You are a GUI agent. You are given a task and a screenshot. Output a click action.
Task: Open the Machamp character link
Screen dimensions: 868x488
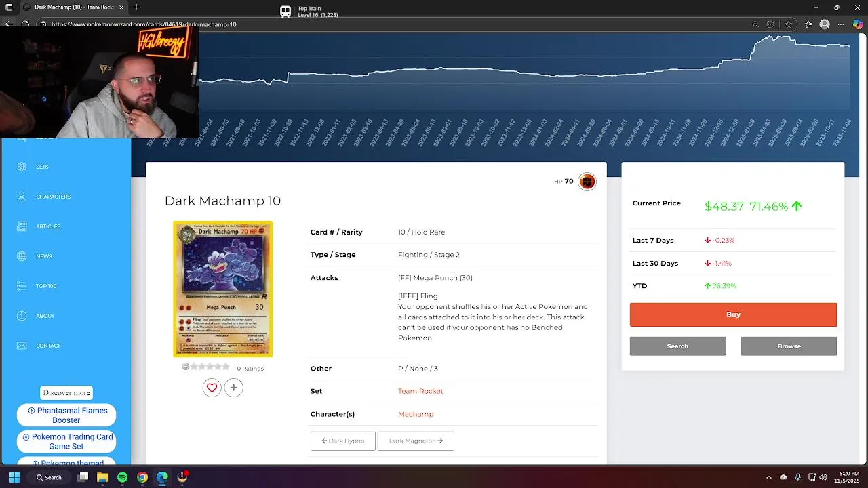point(416,414)
